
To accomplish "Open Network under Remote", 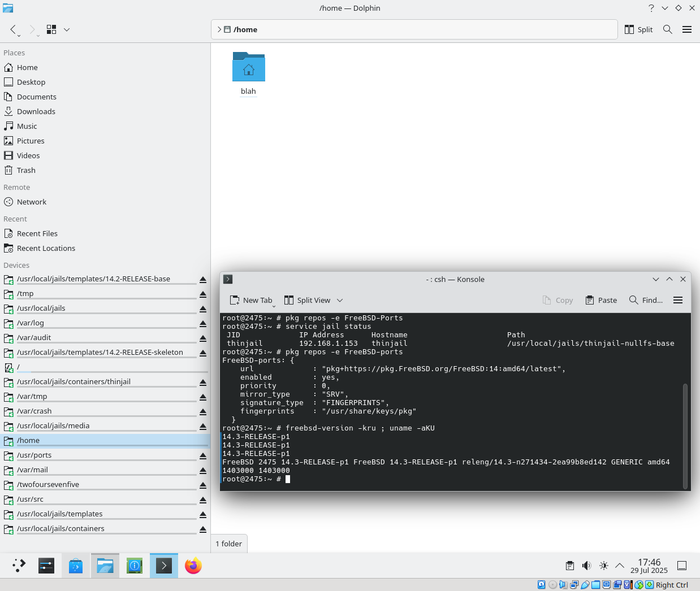I will click(105, 202).
